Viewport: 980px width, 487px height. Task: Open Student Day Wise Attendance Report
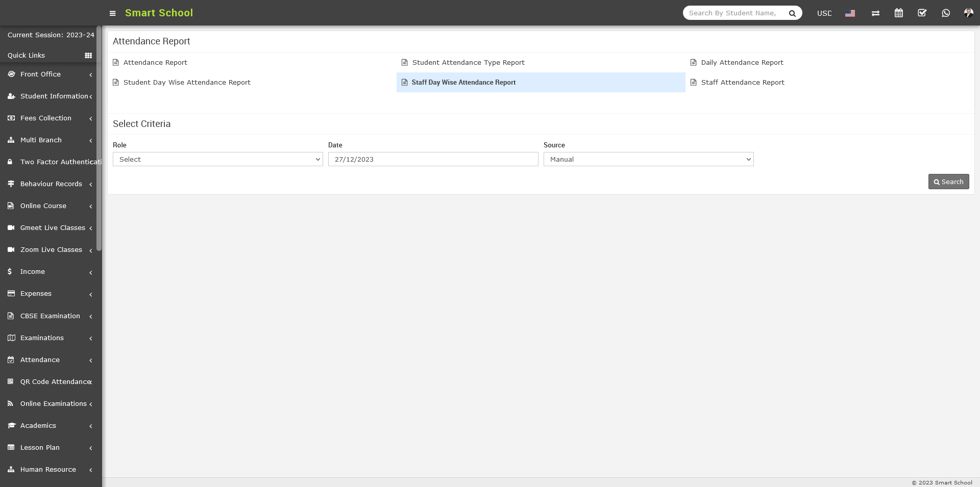point(187,83)
